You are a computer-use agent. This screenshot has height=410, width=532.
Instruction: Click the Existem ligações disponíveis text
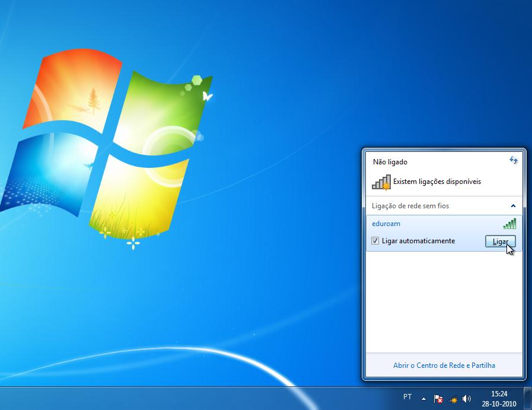point(437,182)
